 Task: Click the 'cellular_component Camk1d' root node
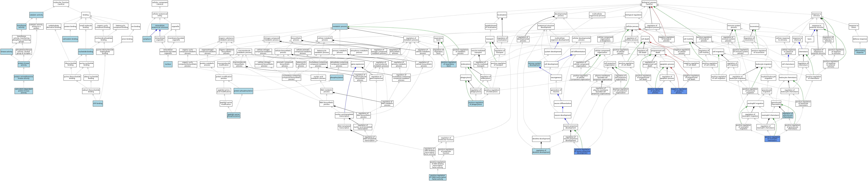[x=160, y=3]
